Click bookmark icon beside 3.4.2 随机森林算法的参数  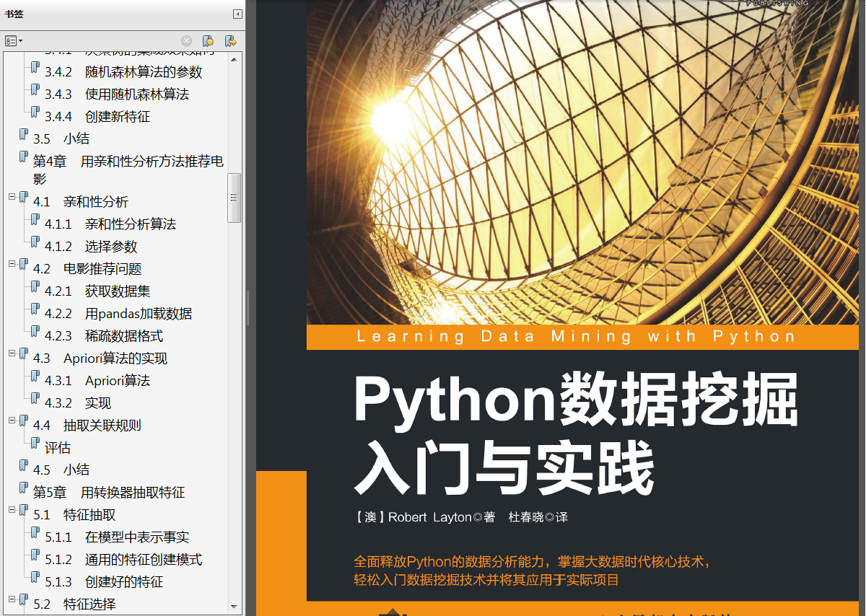click(x=35, y=68)
